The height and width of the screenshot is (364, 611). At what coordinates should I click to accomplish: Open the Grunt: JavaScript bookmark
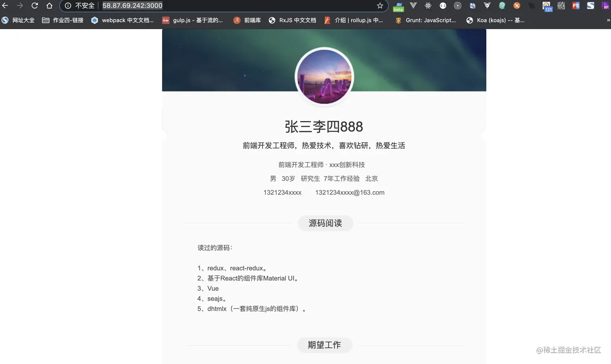(426, 20)
